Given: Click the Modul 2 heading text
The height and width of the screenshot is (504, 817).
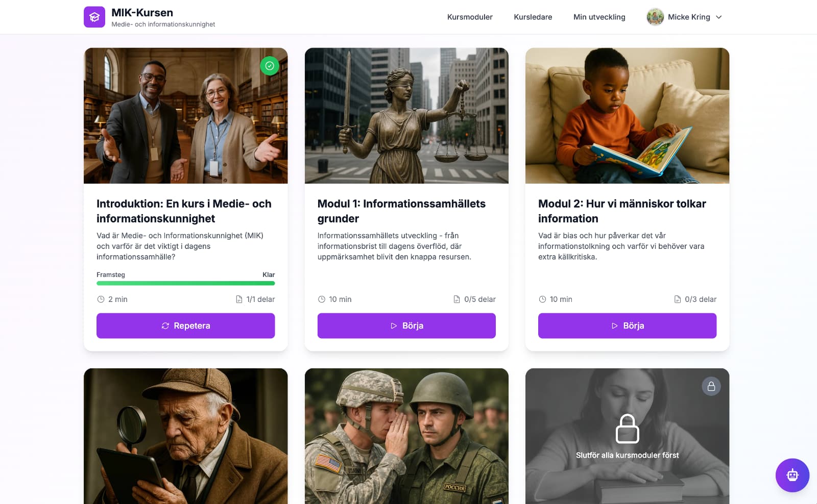Looking at the screenshot, I should [x=622, y=211].
